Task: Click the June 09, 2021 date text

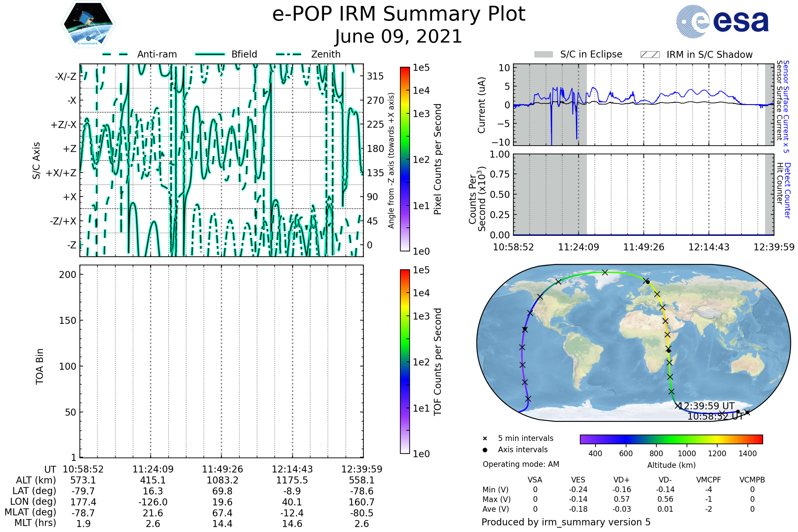Action: click(x=399, y=36)
